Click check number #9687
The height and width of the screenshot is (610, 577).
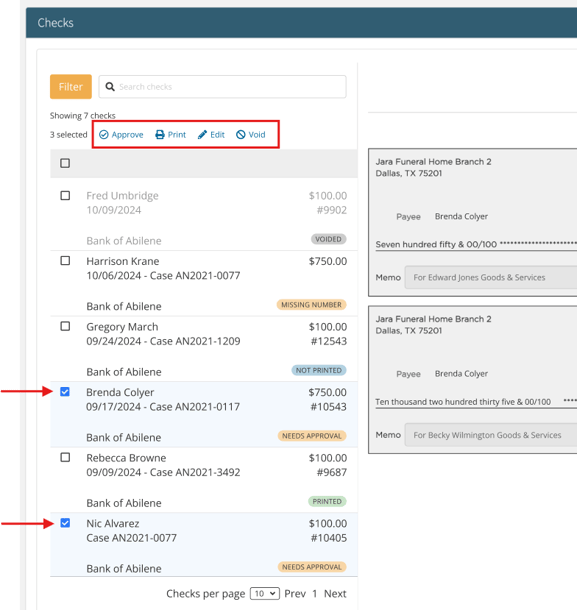point(332,472)
